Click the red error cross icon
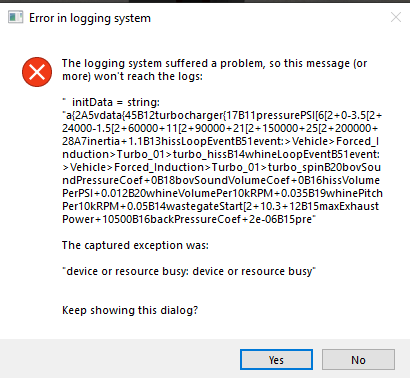This screenshot has height=378, width=410. (37, 72)
